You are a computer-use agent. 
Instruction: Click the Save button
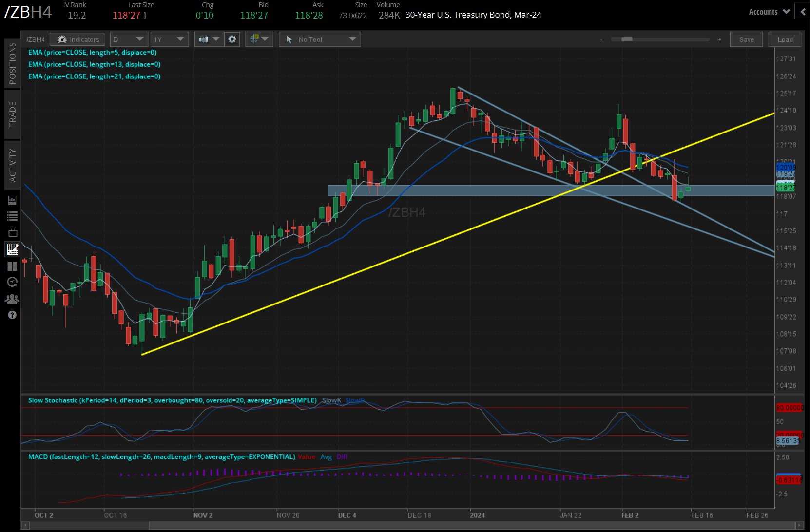coord(746,39)
